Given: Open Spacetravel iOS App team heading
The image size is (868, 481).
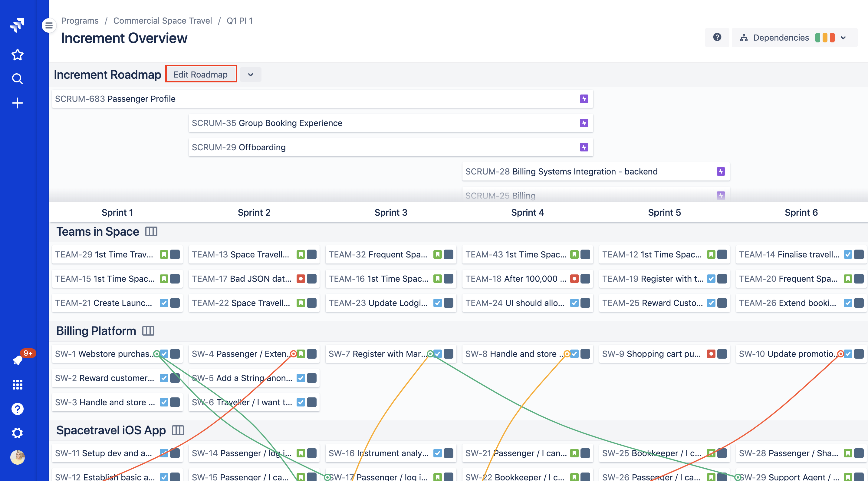Looking at the screenshot, I should 111,430.
